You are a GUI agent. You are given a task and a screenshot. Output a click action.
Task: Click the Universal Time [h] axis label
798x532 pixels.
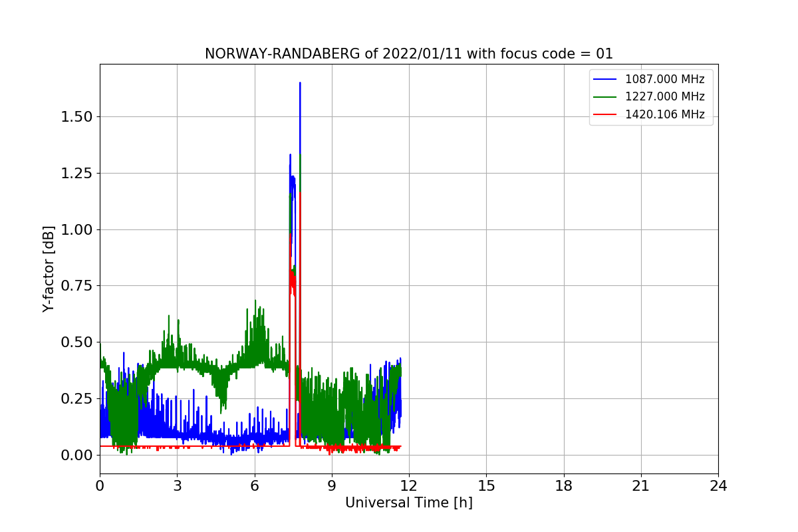[x=409, y=503]
